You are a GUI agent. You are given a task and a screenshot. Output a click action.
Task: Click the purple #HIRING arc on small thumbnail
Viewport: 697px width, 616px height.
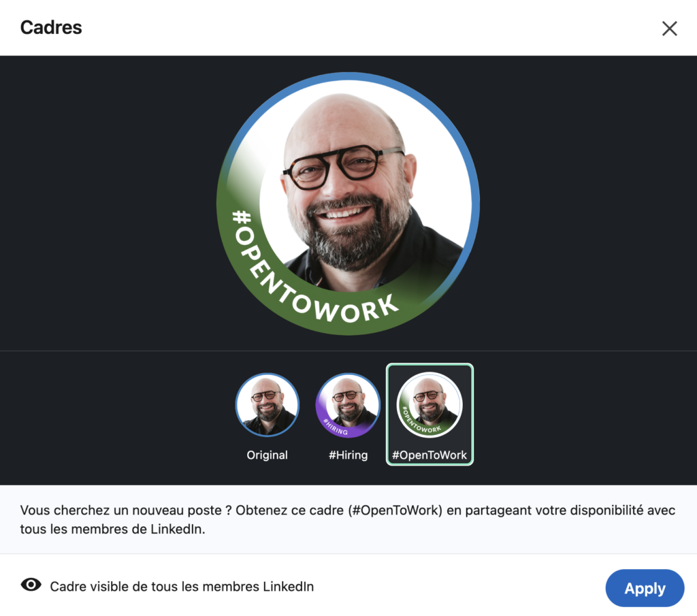(334, 427)
